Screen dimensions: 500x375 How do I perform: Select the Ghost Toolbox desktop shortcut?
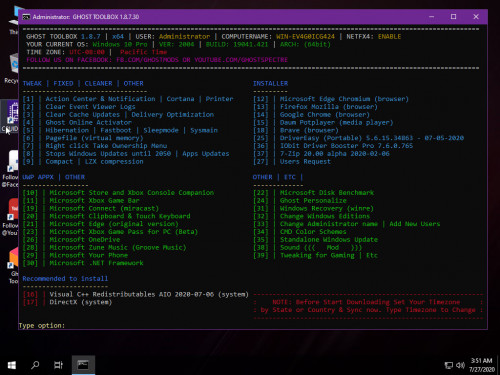pos(13,266)
